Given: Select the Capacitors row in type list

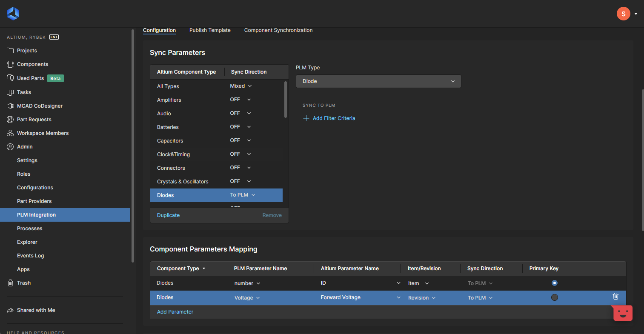Looking at the screenshot, I should click(x=216, y=141).
